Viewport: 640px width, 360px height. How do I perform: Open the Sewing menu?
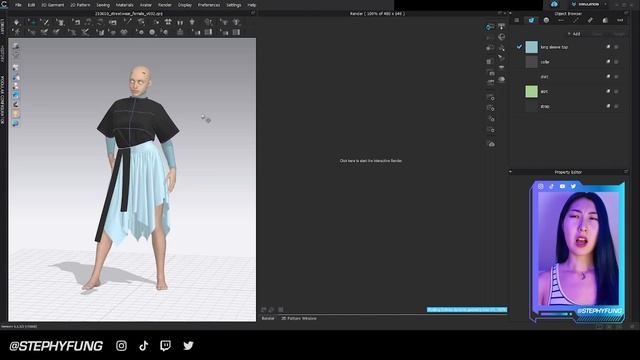(x=103, y=5)
